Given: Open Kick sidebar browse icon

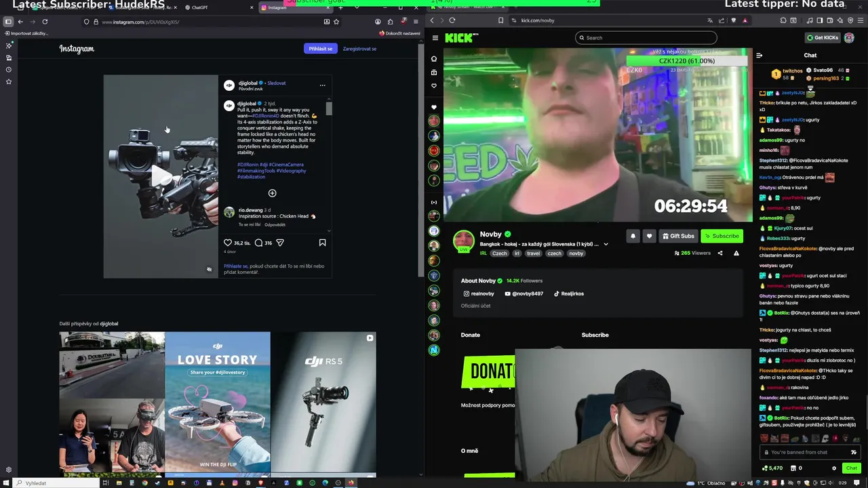Looking at the screenshot, I should pyautogui.click(x=434, y=72).
